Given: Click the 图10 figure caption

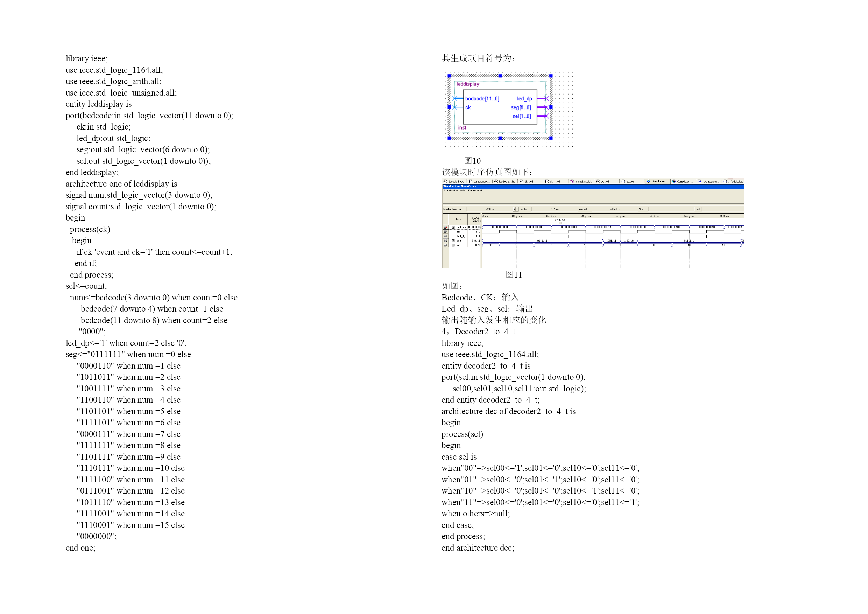Looking at the screenshot, I should (472, 161).
